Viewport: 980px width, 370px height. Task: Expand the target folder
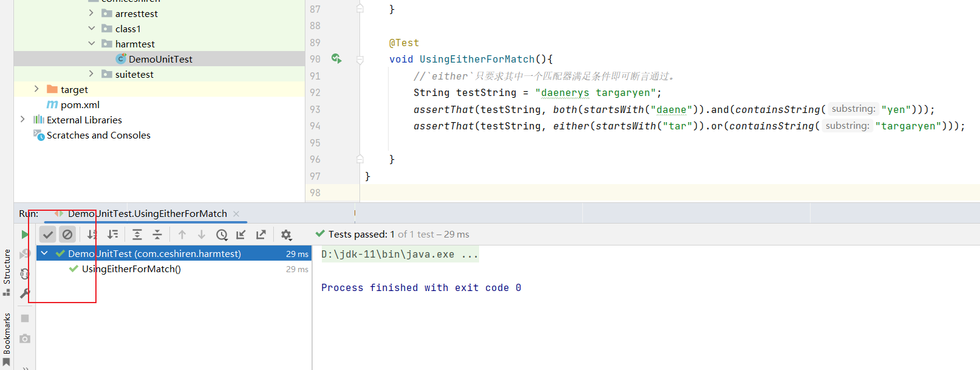click(36, 89)
